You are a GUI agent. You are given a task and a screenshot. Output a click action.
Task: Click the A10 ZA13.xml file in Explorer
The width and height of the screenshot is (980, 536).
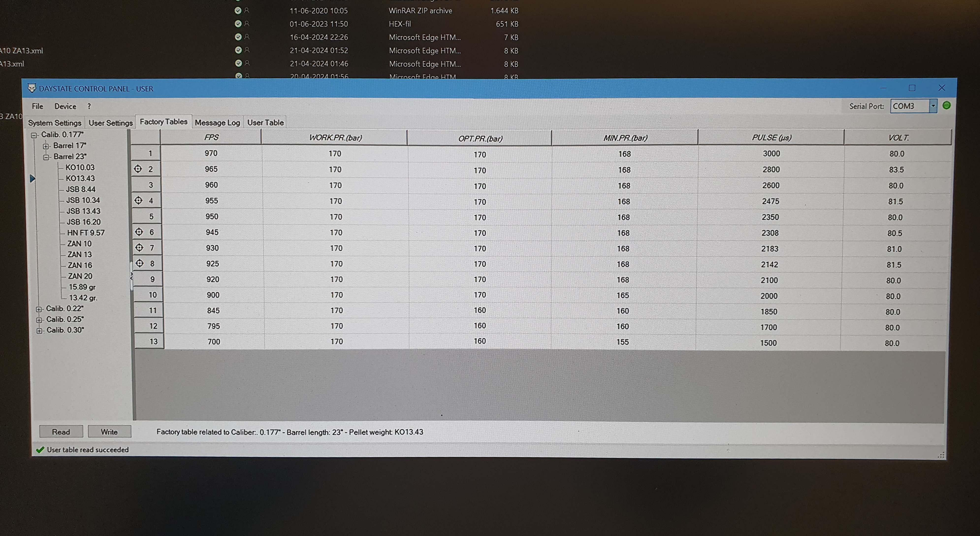(22, 51)
